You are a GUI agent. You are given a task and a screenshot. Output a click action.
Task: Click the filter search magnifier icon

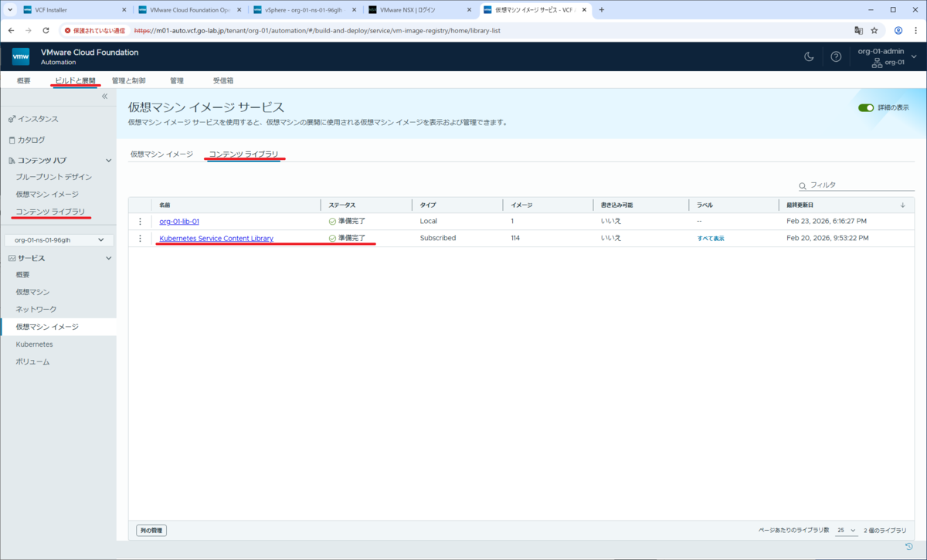pyautogui.click(x=803, y=185)
